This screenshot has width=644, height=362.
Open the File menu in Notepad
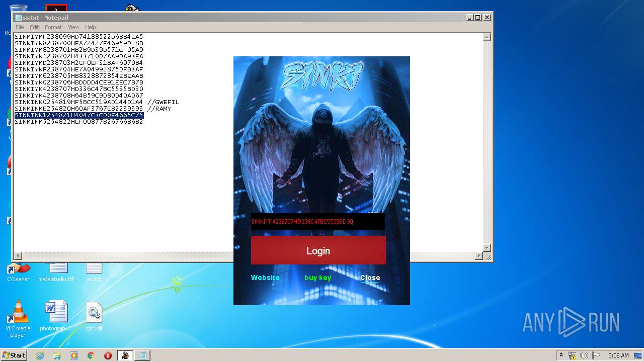(x=20, y=27)
